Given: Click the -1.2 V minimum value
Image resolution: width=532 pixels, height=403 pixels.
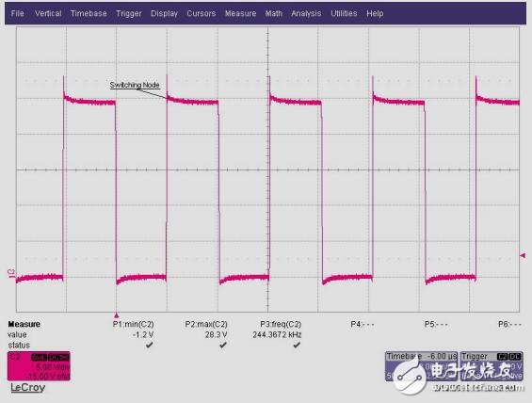Looking at the screenshot, I should (x=143, y=335).
